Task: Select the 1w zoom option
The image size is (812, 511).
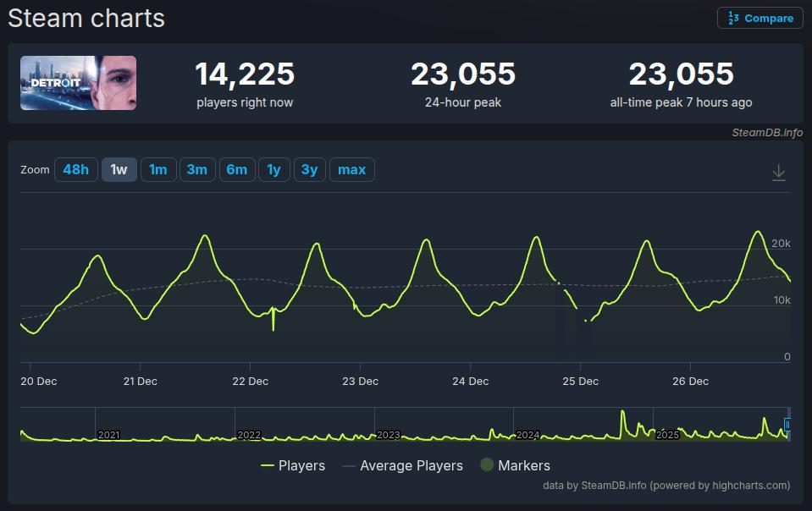Action: click(119, 169)
